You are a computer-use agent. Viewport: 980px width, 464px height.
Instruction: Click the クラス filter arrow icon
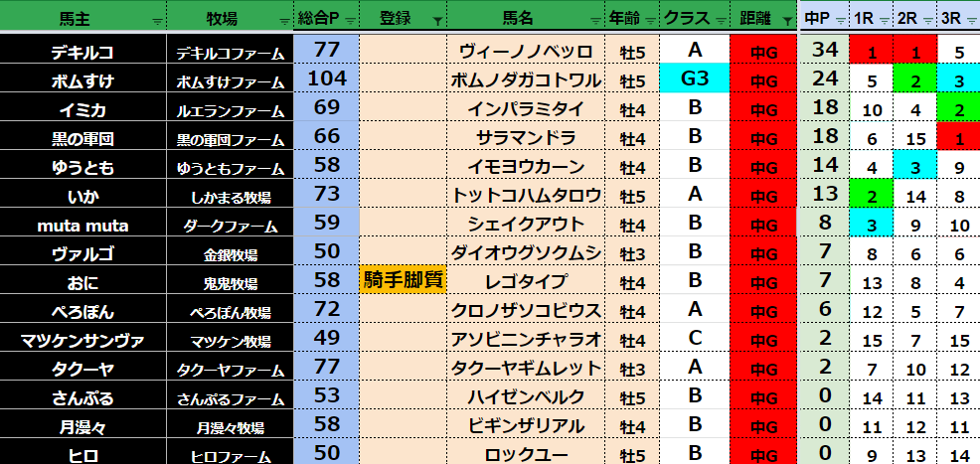pos(720,20)
